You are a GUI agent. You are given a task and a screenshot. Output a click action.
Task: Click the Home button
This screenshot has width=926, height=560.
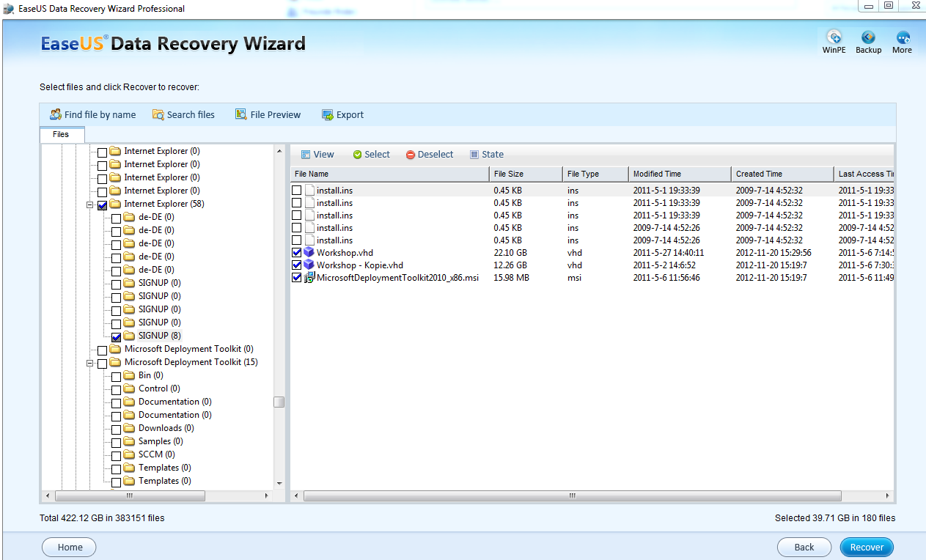tap(70, 547)
